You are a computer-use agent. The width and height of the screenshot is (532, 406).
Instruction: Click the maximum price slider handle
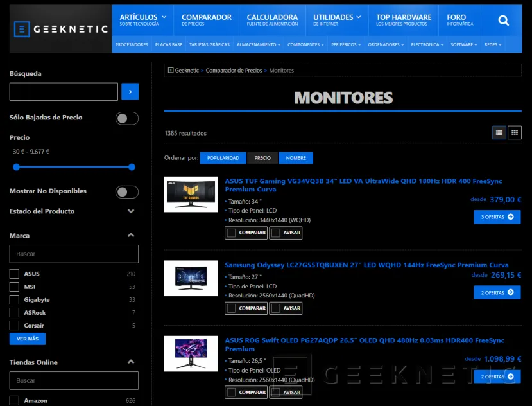click(x=132, y=167)
